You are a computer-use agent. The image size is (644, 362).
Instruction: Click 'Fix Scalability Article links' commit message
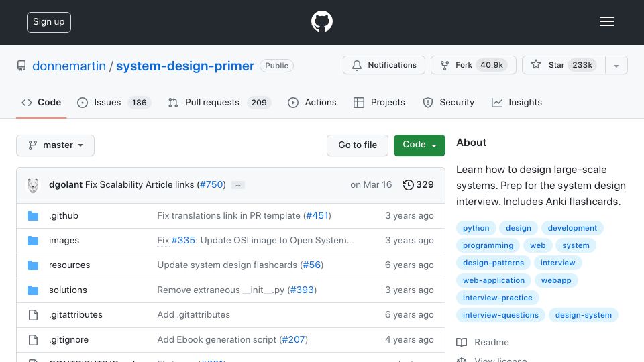(x=140, y=185)
